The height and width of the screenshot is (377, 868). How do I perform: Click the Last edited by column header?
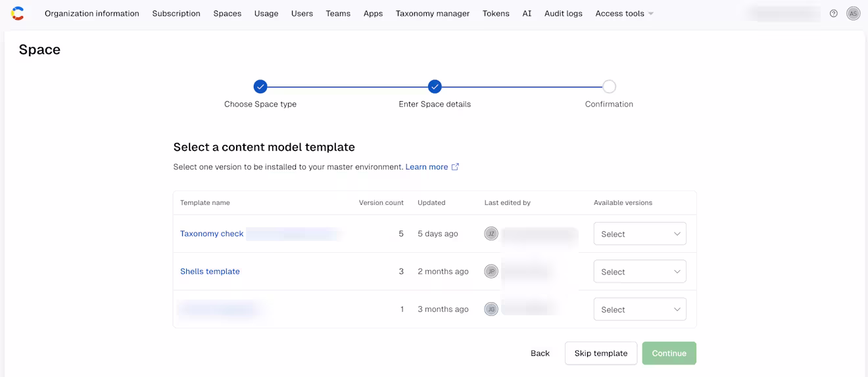click(x=508, y=203)
